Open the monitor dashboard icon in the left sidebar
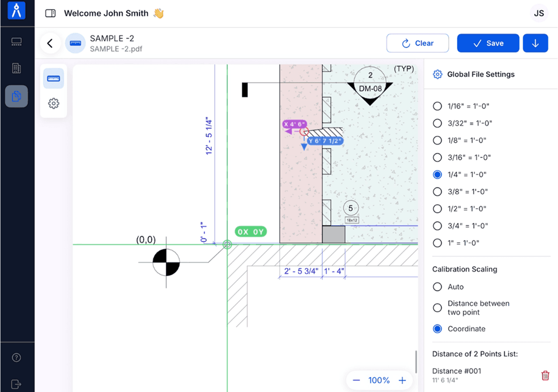Screen dimensions: 558x392 point(17,42)
